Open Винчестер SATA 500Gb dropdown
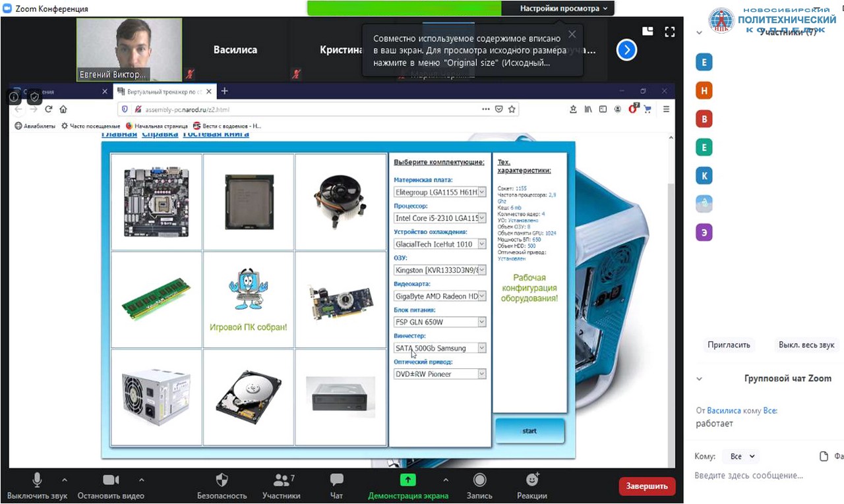Viewport: 844px width, 504px height. click(x=440, y=348)
